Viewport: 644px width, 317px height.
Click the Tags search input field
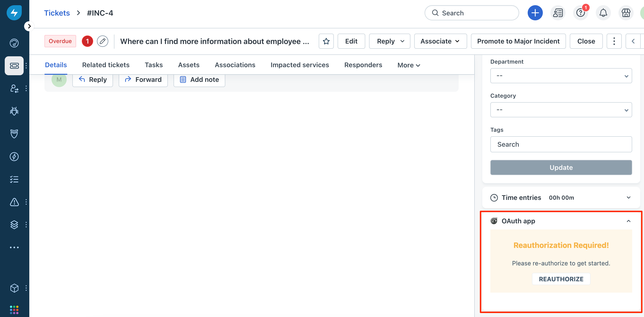pyautogui.click(x=561, y=144)
